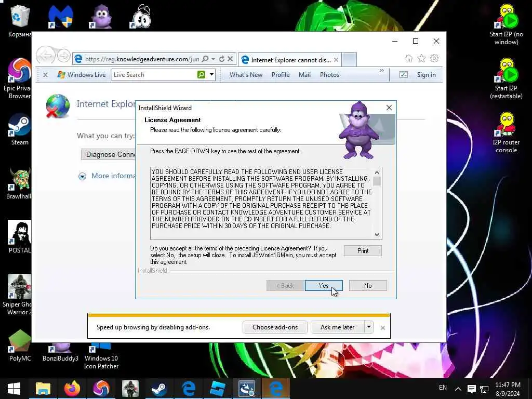The width and height of the screenshot is (532, 399).
Task: Click the IE address bar URL
Action: [142, 59]
